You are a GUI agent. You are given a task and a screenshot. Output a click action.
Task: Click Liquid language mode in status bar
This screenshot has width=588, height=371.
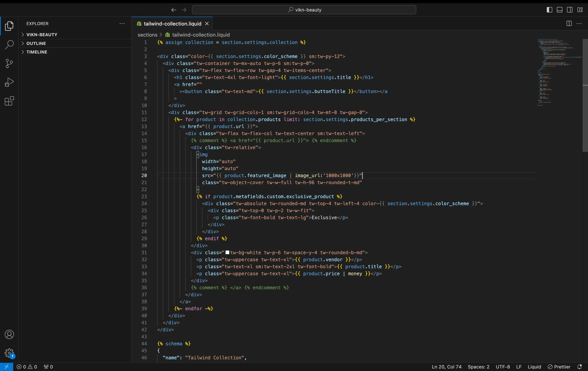tap(534, 367)
